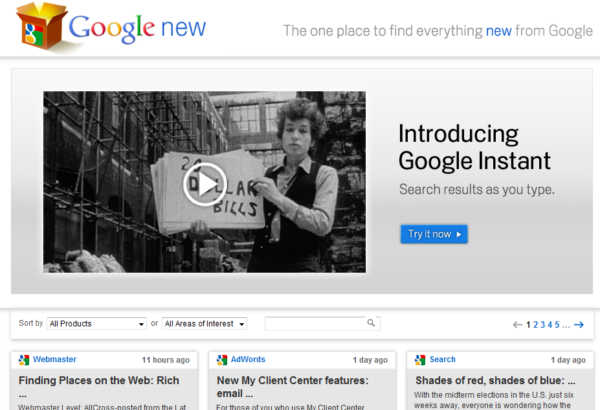Click the 'Introducing Google Instant' heading
The height and width of the screenshot is (410, 600).
pos(474,147)
